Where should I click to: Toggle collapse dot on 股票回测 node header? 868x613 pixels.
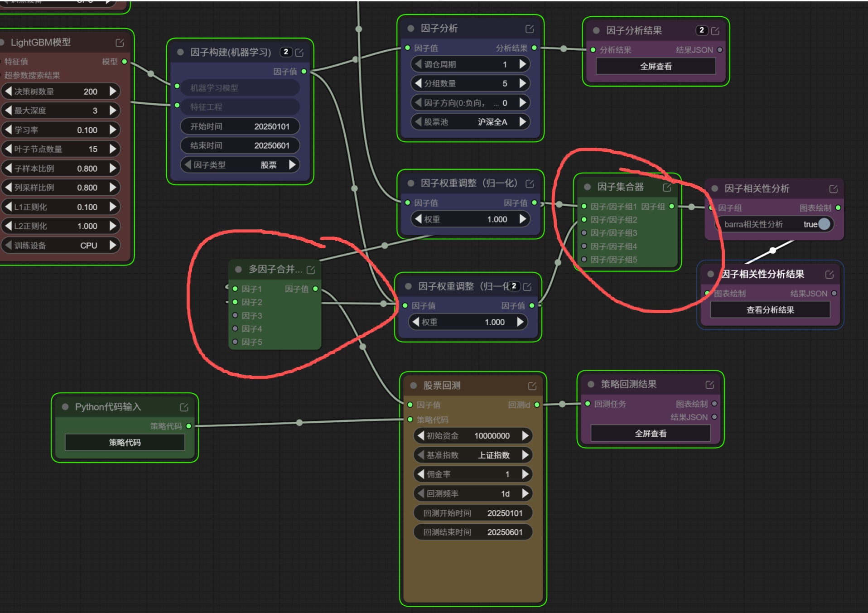click(413, 386)
